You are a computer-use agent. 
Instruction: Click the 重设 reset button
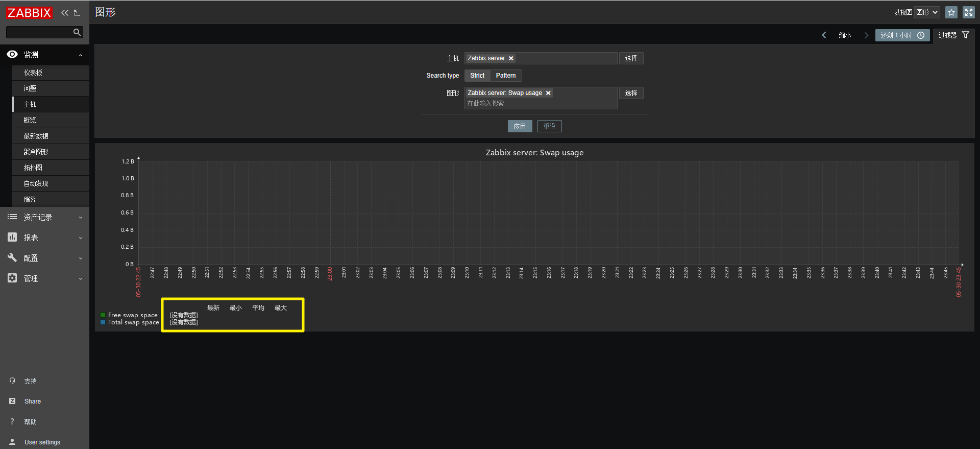(550, 126)
